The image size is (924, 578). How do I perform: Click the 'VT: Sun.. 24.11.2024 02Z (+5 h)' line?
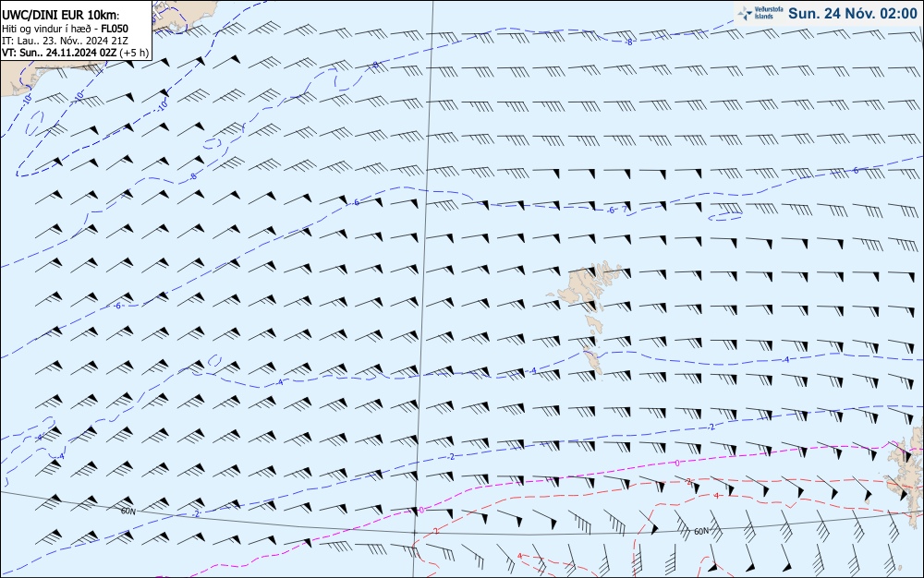[76, 53]
